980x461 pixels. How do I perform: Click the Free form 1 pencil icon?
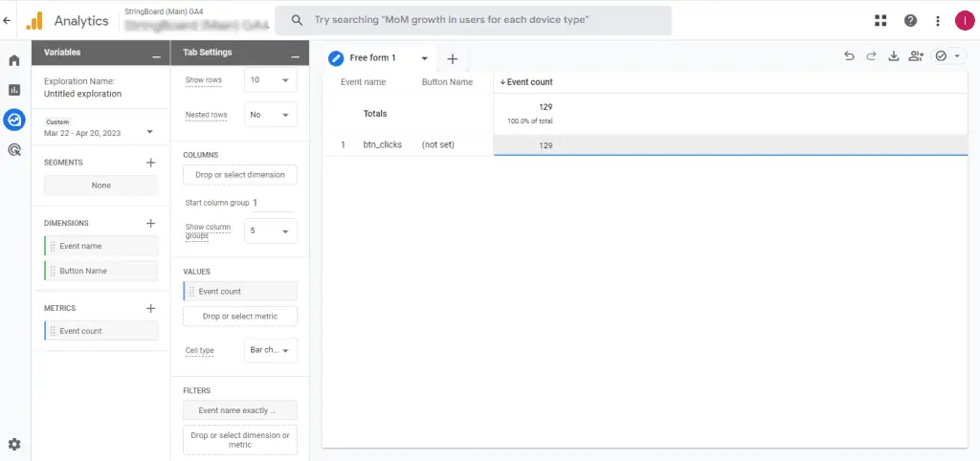point(336,58)
